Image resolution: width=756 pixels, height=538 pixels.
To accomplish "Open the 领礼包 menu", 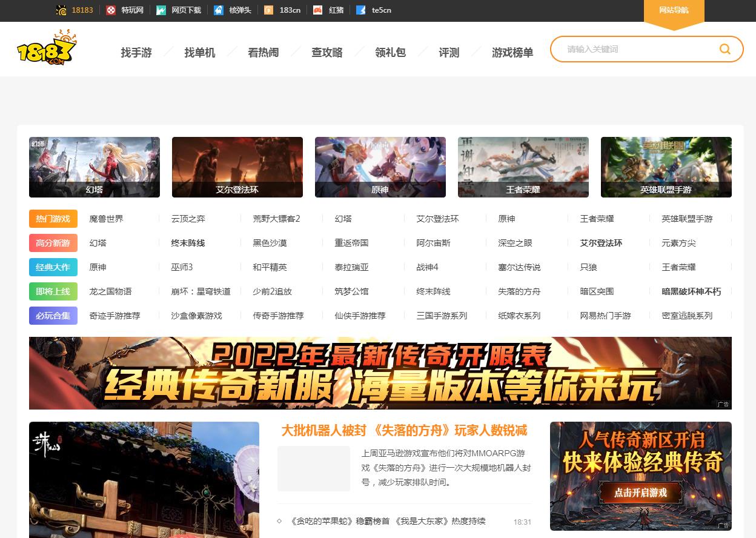I will point(391,53).
